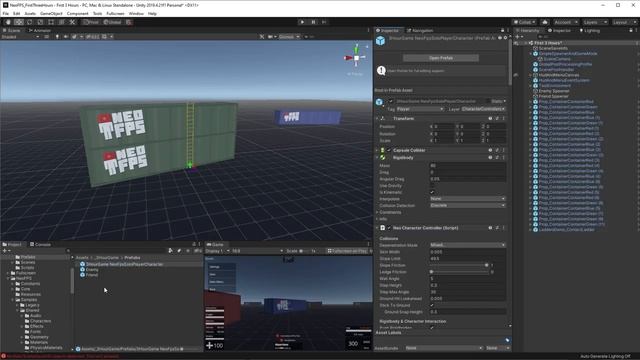Select Friend Spawner in Hierarchy

[x=554, y=96]
